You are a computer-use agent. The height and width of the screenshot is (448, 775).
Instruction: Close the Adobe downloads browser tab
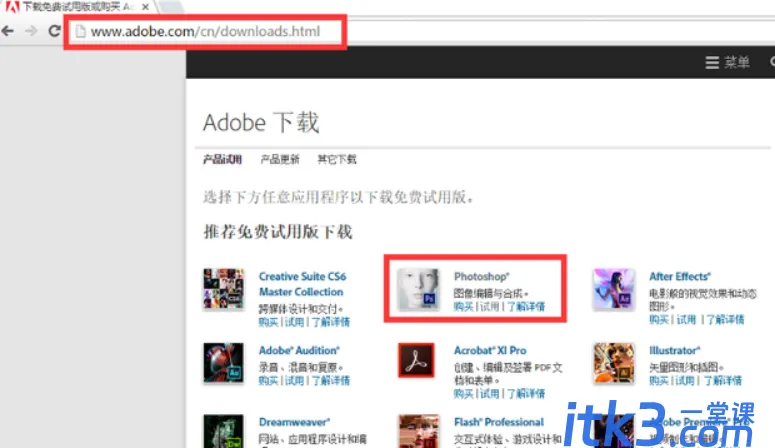point(145,7)
